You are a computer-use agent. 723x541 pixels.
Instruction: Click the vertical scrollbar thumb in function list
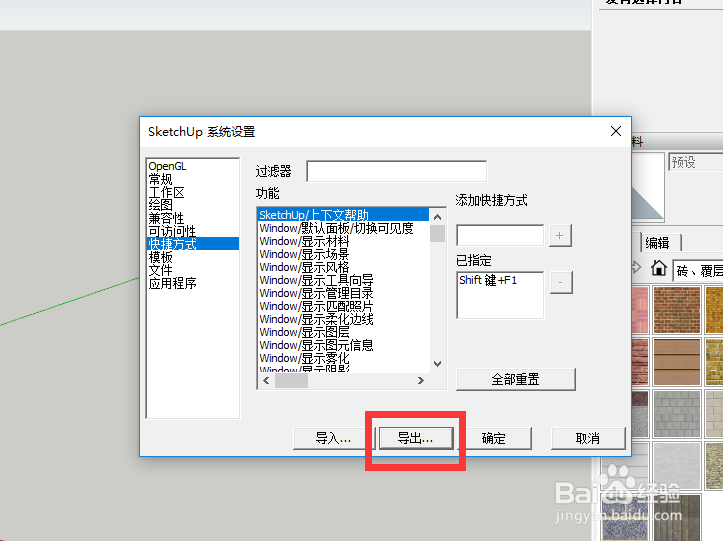pos(438,233)
